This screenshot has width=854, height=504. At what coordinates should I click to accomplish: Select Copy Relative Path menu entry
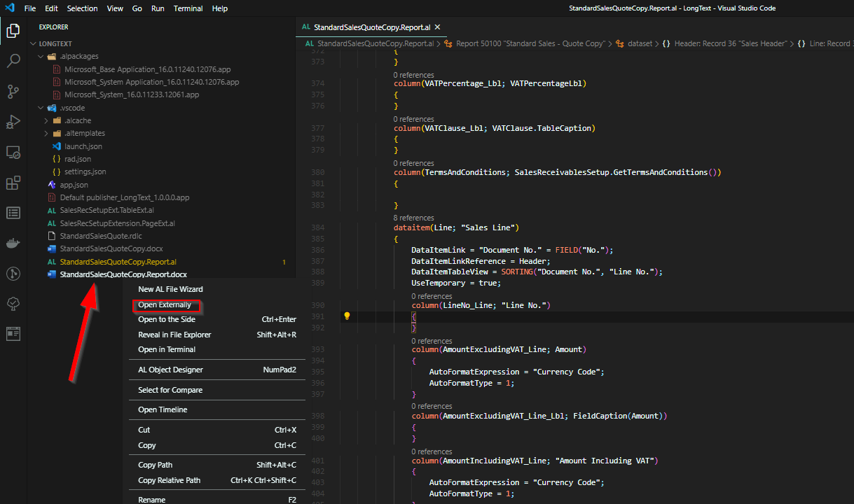tap(169, 480)
